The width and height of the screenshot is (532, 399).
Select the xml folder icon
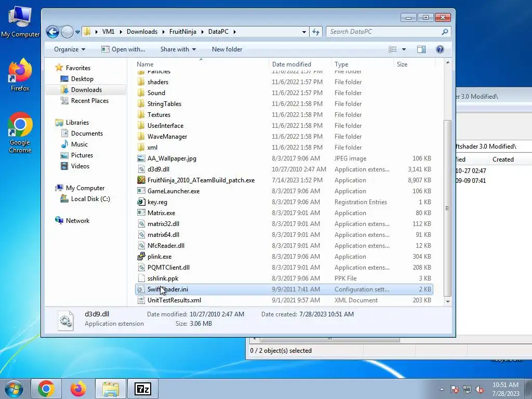pyautogui.click(x=141, y=147)
